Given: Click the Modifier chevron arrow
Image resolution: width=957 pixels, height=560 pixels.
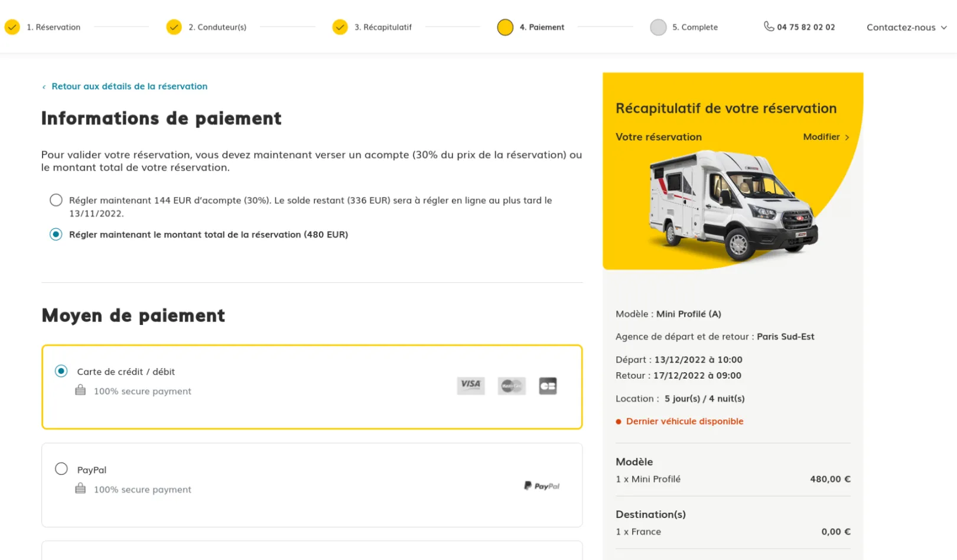Looking at the screenshot, I should (x=847, y=137).
